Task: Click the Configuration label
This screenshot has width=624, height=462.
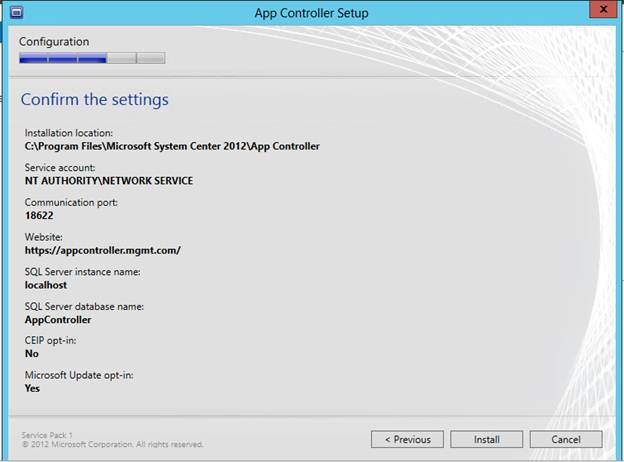Action: point(54,42)
